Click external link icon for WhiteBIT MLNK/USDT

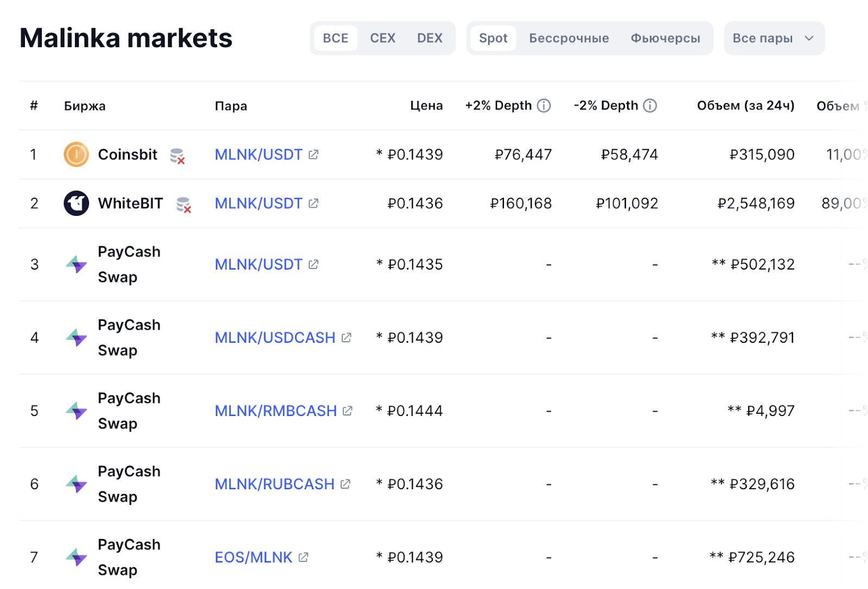pos(314,203)
